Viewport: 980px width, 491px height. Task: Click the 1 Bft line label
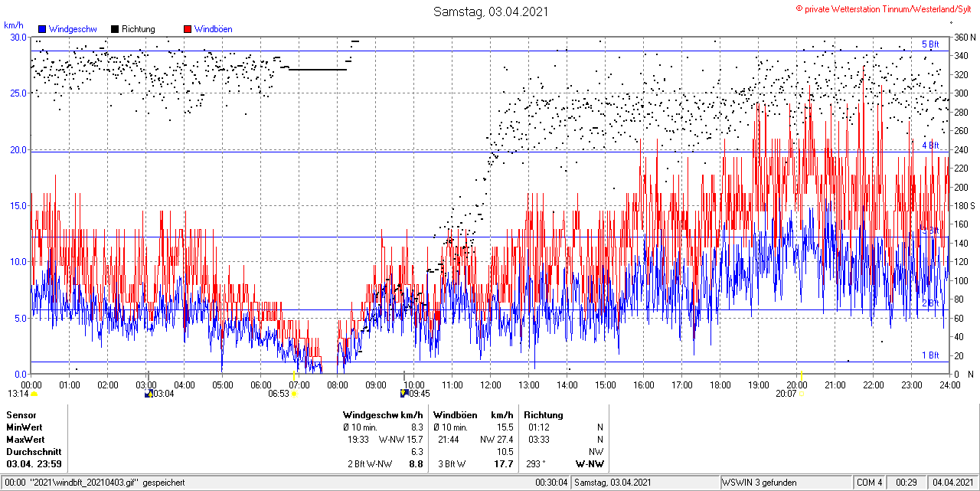pyautogui.click(x=929, y=355)
